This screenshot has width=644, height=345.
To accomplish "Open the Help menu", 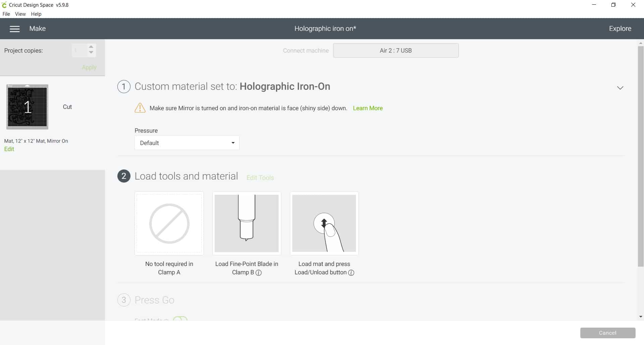I will click(x=36, y=14).
